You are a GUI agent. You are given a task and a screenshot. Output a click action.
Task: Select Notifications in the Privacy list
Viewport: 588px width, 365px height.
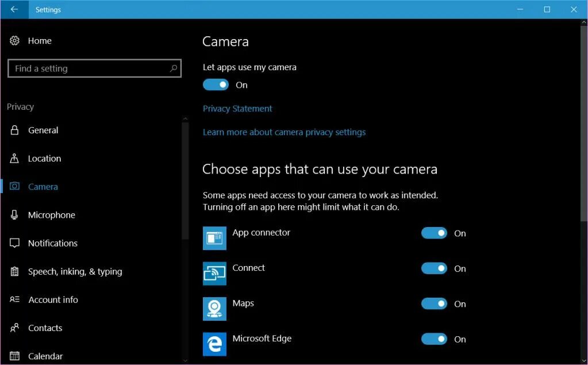pyautogui.click(x=52, y=243)
